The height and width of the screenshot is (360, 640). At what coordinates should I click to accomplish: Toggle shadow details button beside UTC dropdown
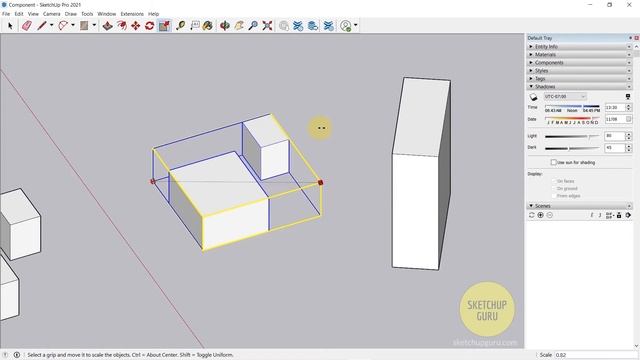[628, 97]
